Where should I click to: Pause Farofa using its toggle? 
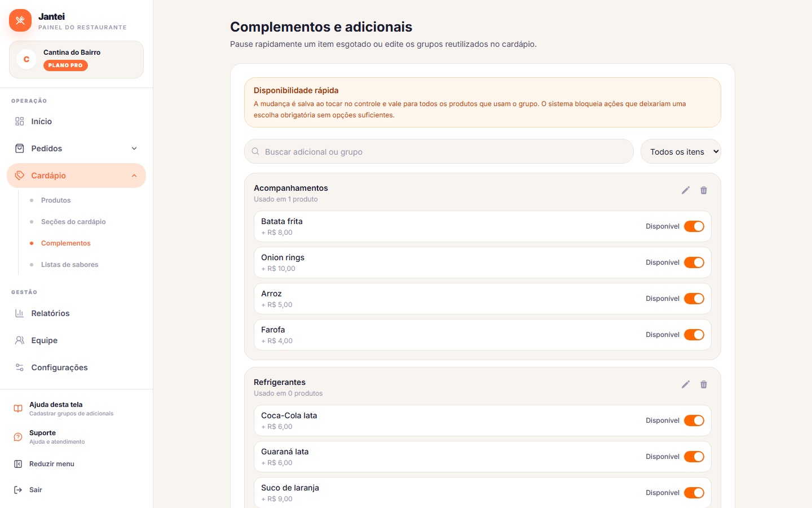click(694, 335)
